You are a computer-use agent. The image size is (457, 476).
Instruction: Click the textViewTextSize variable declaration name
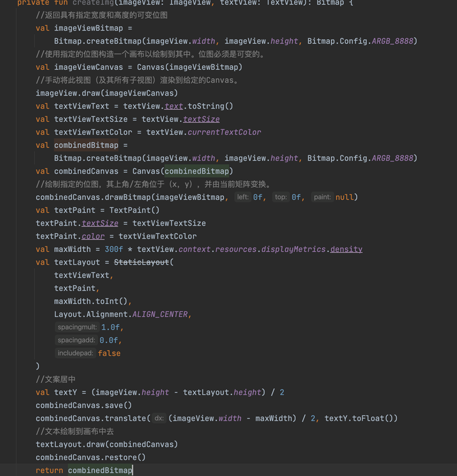(x=91, y=120)
